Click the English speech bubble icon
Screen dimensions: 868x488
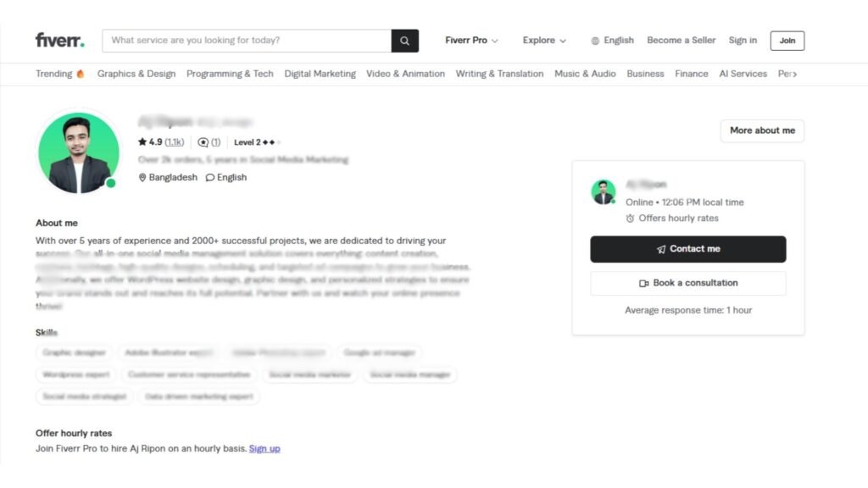pyautogui.click(x=210, y=178)
